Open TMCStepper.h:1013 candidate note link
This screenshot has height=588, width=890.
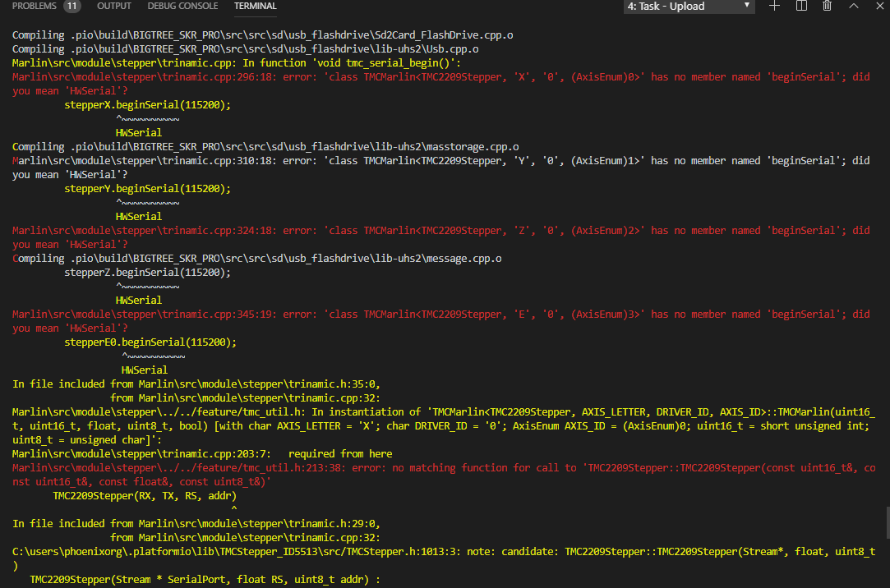coord(189,551)
